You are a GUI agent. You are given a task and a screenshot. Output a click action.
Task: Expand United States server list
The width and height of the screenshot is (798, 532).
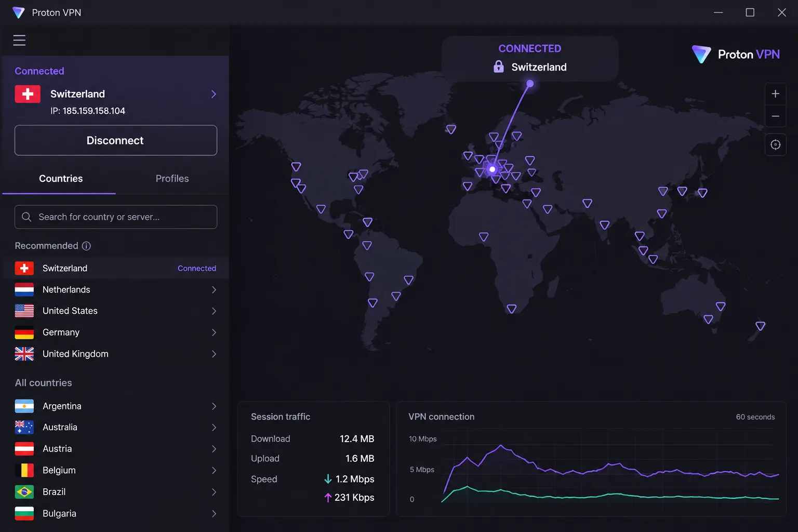214,311
